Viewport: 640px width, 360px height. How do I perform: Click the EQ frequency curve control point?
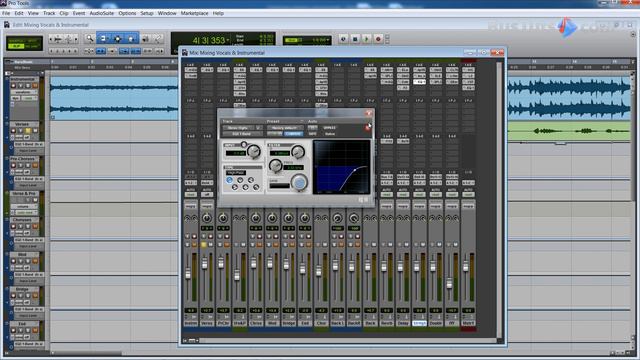355,169
